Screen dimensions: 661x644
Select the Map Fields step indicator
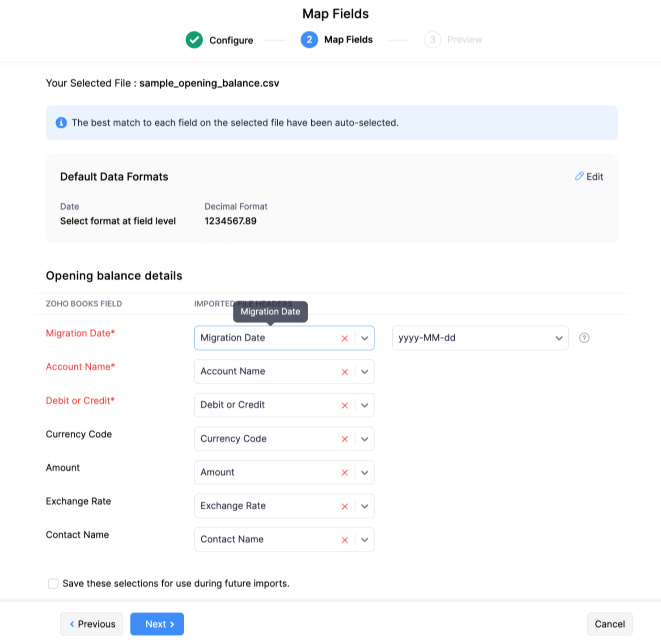(x=337, y=40)
